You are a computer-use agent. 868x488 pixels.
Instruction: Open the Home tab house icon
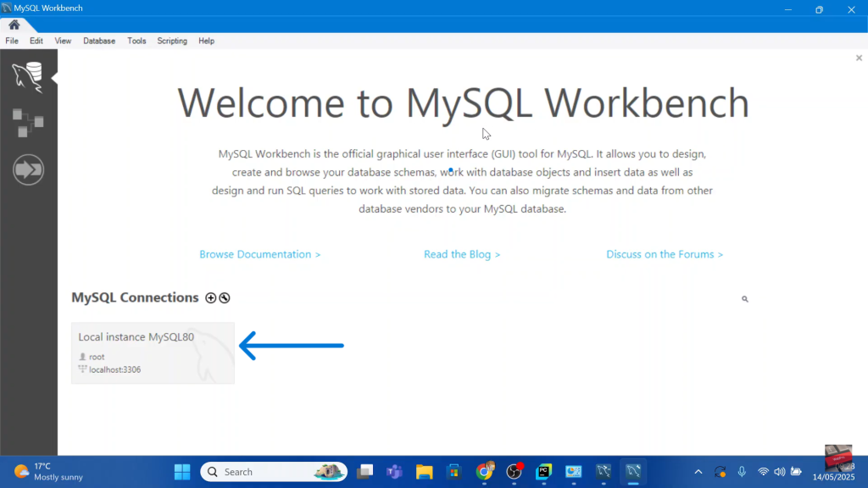[x=14, y=25]
